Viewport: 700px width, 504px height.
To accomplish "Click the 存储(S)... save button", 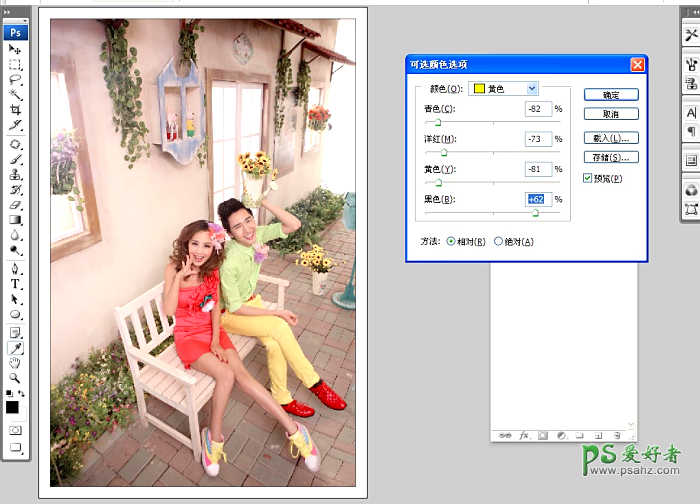I will point(611,157).
